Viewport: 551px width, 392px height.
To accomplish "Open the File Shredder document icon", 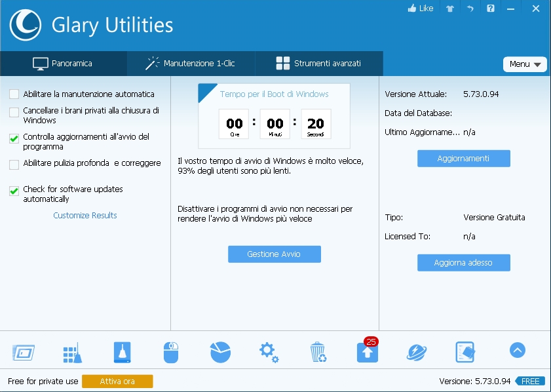I will (465, 352).
